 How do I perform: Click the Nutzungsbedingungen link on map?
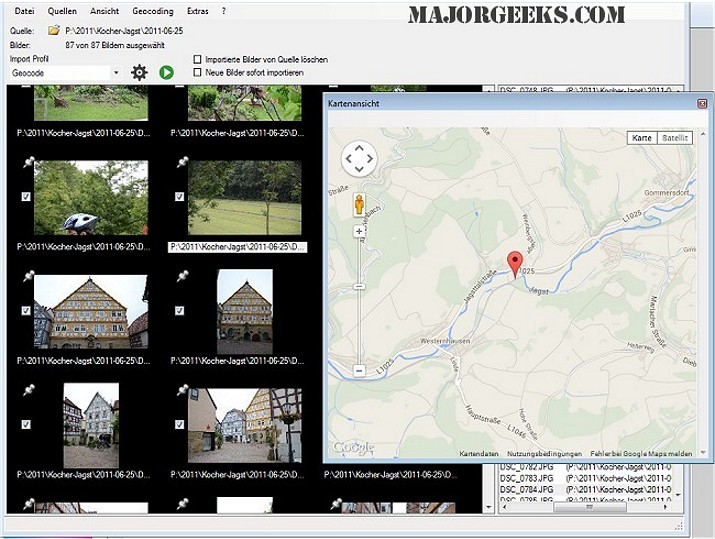click(x=544, y=454)
